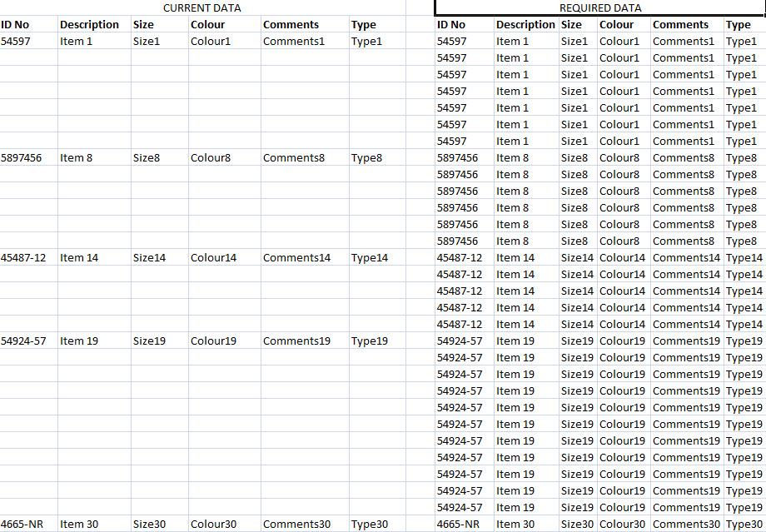This screenshot has width=766, height=532.
Task: Click Item 8 cell in Current Data
Action: (76, 157)
